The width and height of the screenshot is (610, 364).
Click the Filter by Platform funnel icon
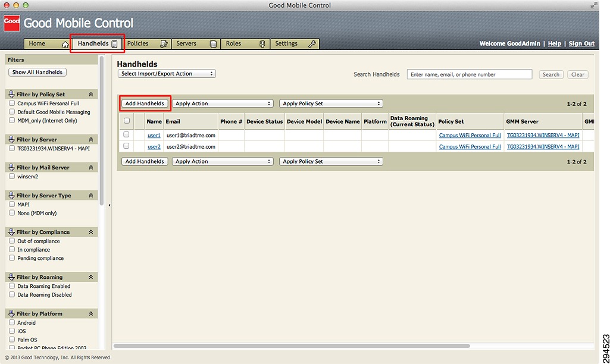(11, 314)
